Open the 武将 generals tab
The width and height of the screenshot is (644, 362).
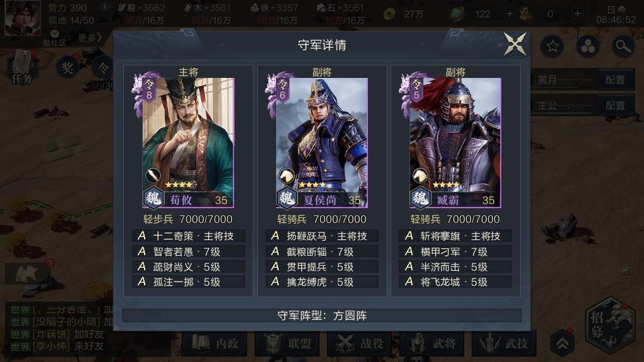431,343
